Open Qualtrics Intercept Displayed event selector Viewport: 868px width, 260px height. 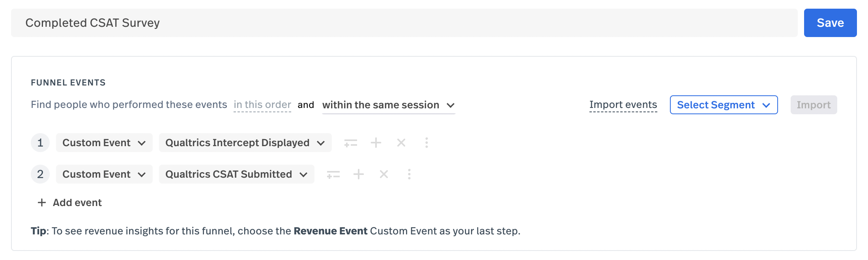coord(245,143)
